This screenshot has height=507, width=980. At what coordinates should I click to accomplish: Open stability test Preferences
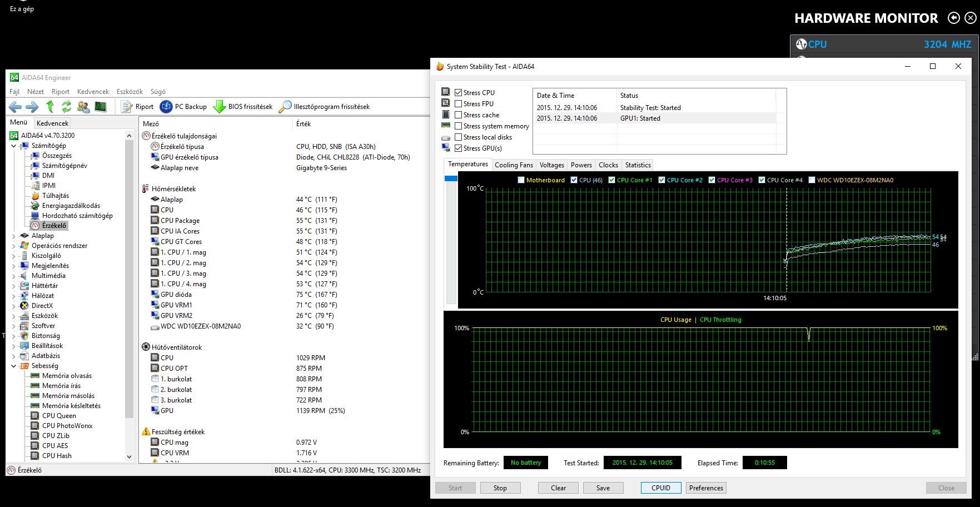[x=706, y=488]
